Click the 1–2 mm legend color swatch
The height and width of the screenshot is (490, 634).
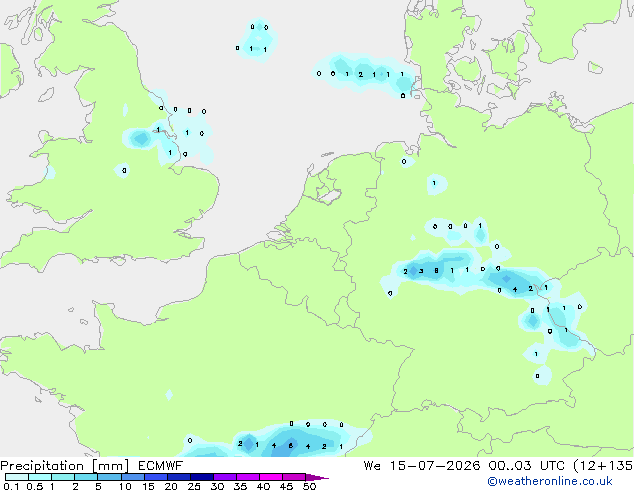63,477
